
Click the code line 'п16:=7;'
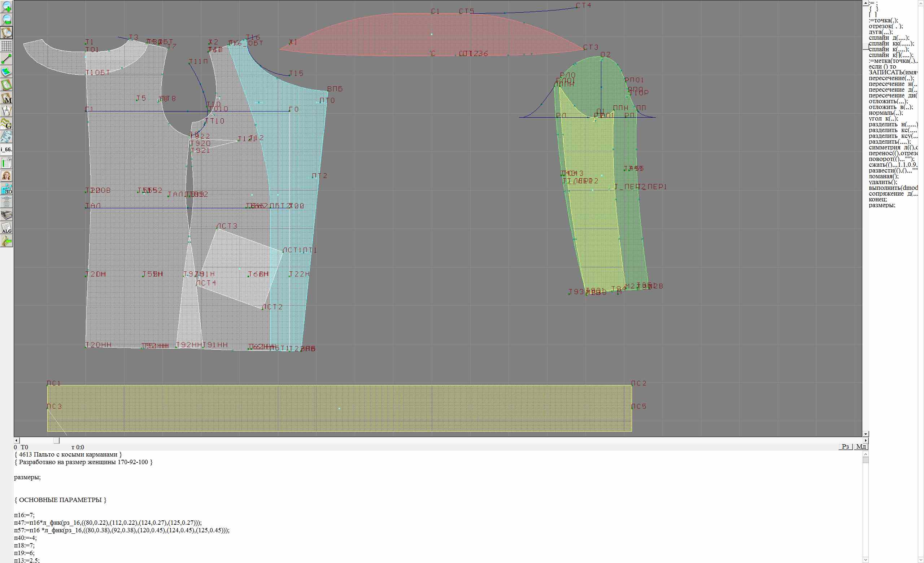25,515
